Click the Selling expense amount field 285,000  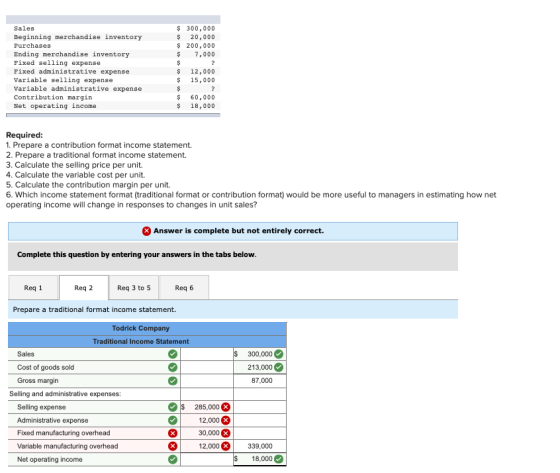coord(207,407)
